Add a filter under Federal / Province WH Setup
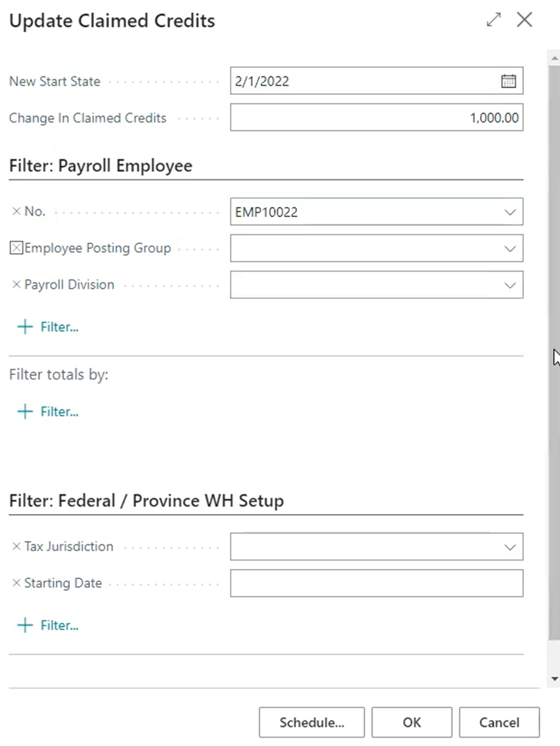Viewport: 560px width, 746px height. [48, 625]
